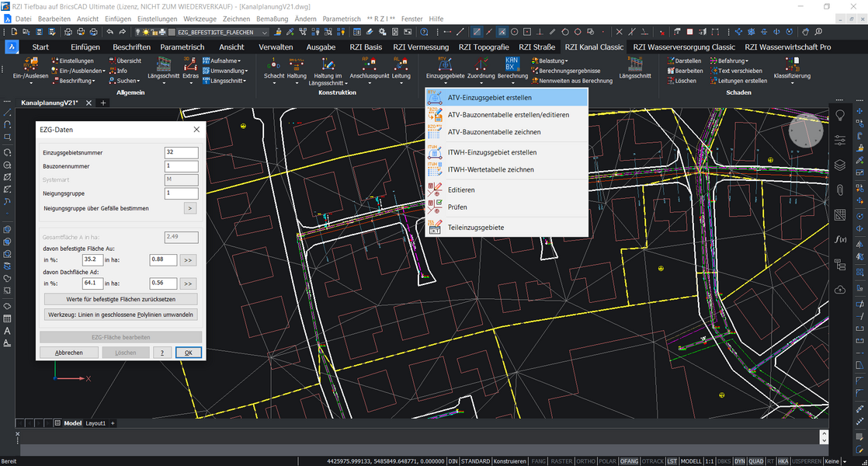Close the EZG-Daten dialog
Viewport: 868px width, 466px height.
(x=196, y=130)
